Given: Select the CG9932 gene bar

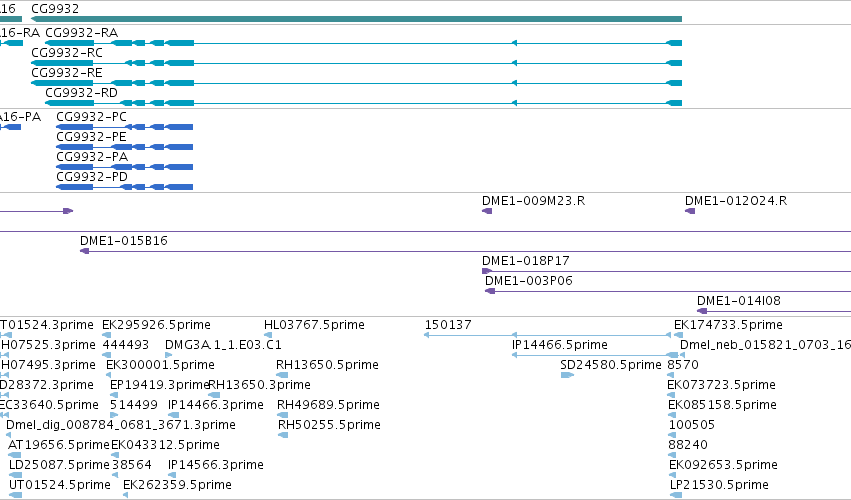Looking at the screenshot, I should coord(357,19).
